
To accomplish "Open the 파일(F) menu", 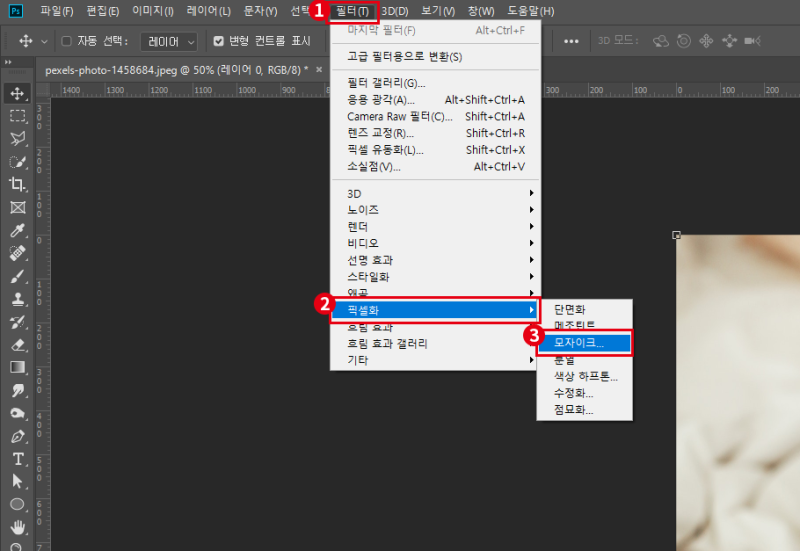I will pos(57,11).
